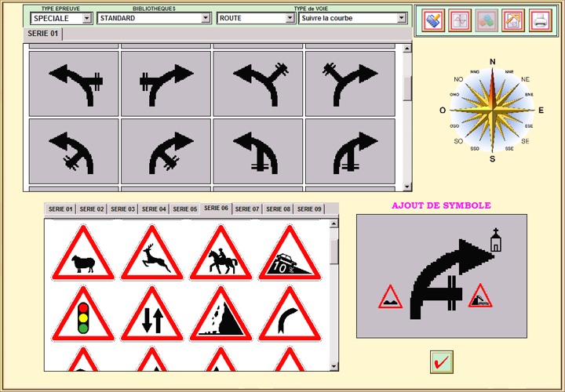Open the TYPE EPREUVE dropdown showing SPECIALE
This screenshot has width=565, height=392.
click(61, 18)
